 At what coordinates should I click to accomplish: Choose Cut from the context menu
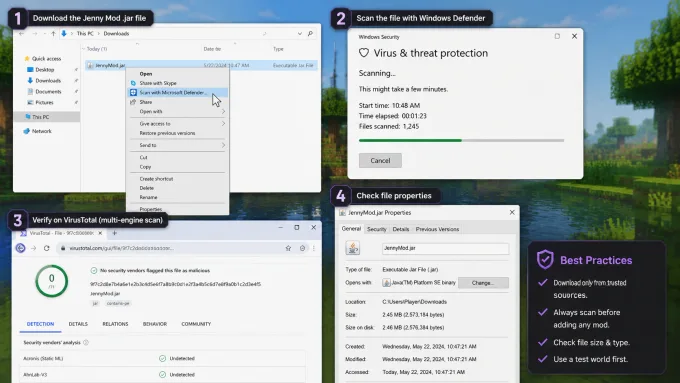point(144,157)
